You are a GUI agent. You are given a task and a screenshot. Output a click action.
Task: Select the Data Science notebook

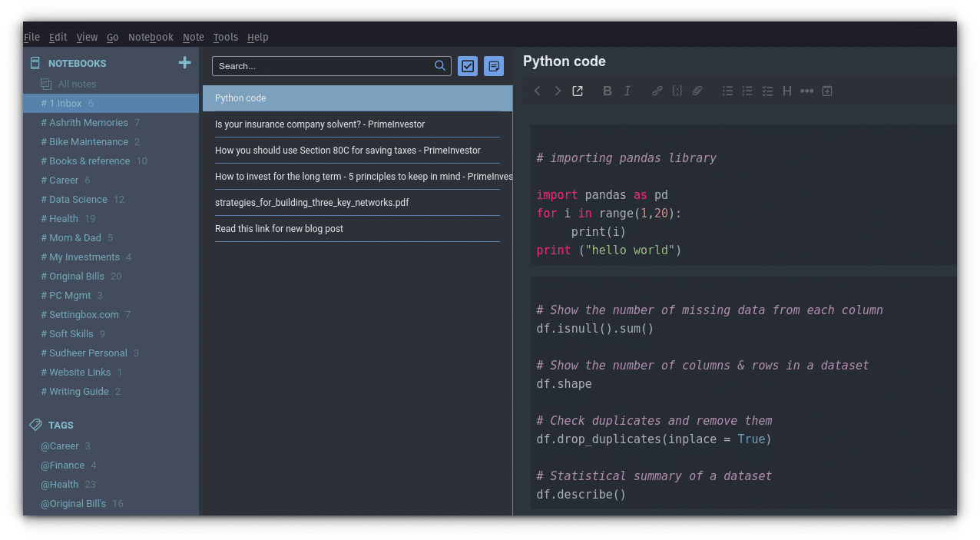click(x=78, y=199)
